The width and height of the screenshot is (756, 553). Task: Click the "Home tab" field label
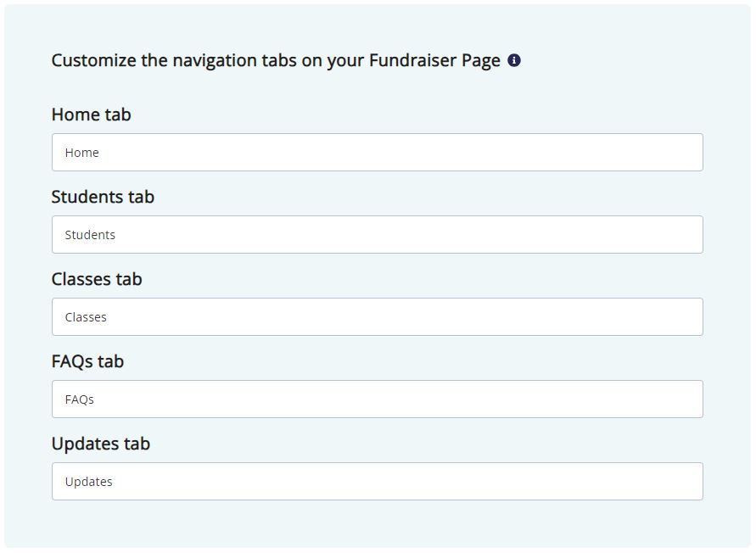click(91, 115)
